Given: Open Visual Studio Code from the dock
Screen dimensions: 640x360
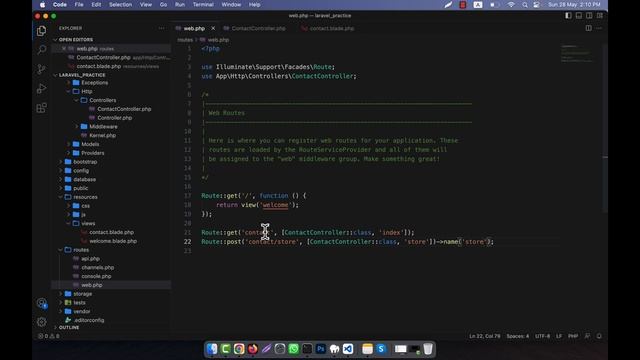Looking at the screenshot, I should 348,349.
